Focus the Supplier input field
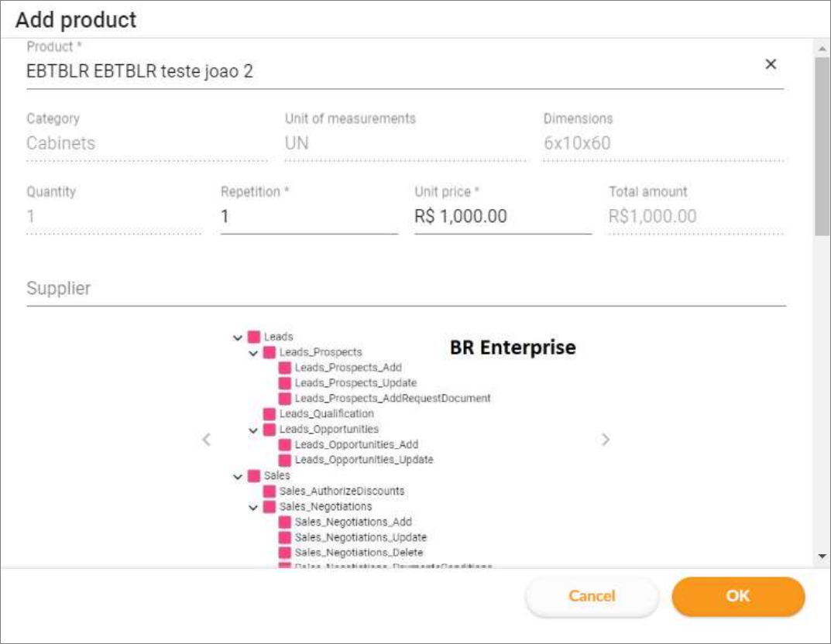Image resolution: width=831 pixels, height=644 pixels. [x=406, y=289]
